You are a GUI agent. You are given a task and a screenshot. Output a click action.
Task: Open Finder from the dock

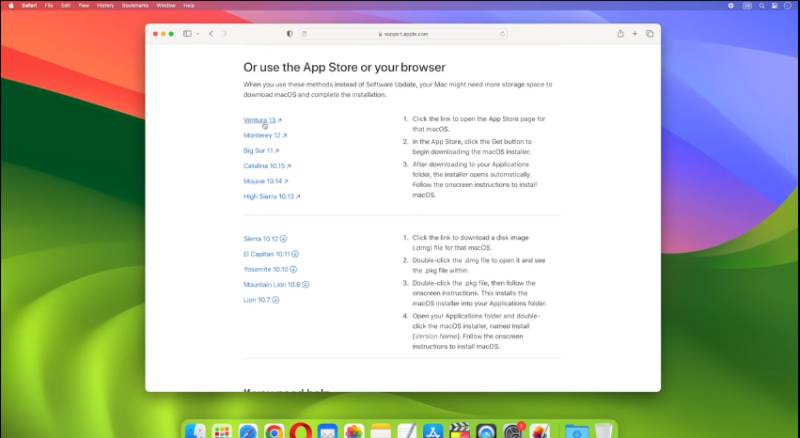point(195,432)
